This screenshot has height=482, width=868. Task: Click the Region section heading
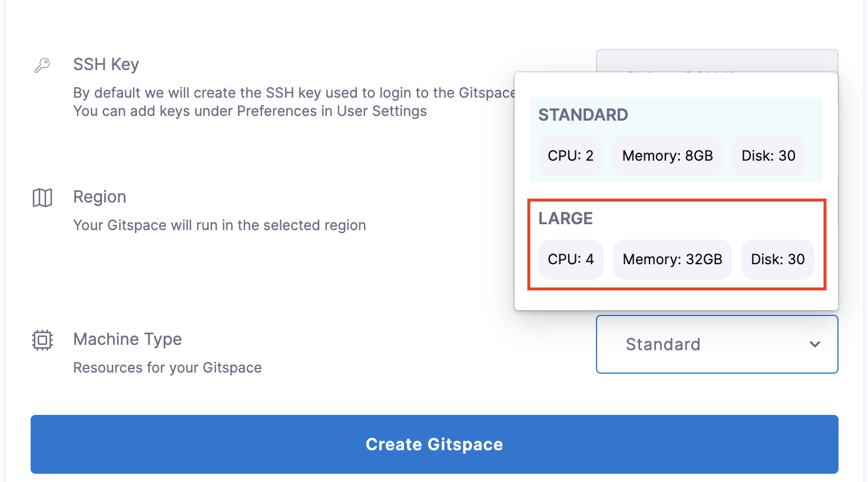click(100, 197)
